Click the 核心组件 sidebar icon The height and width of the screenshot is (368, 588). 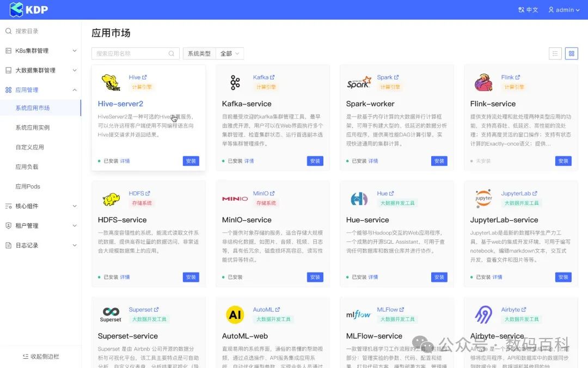(x=8, y=206)
